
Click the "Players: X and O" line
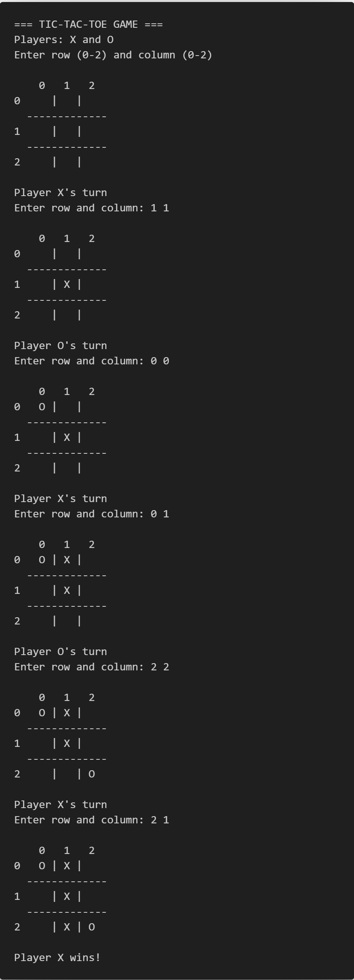(64, 40)
